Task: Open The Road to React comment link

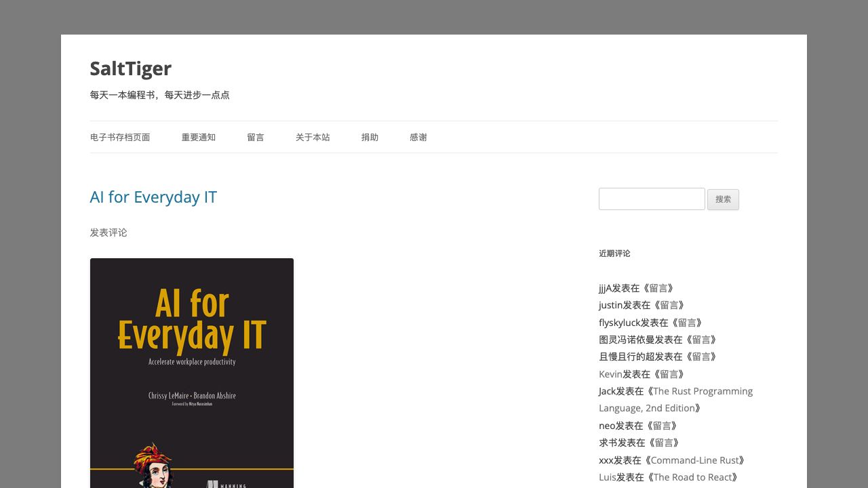Action: 691,477
